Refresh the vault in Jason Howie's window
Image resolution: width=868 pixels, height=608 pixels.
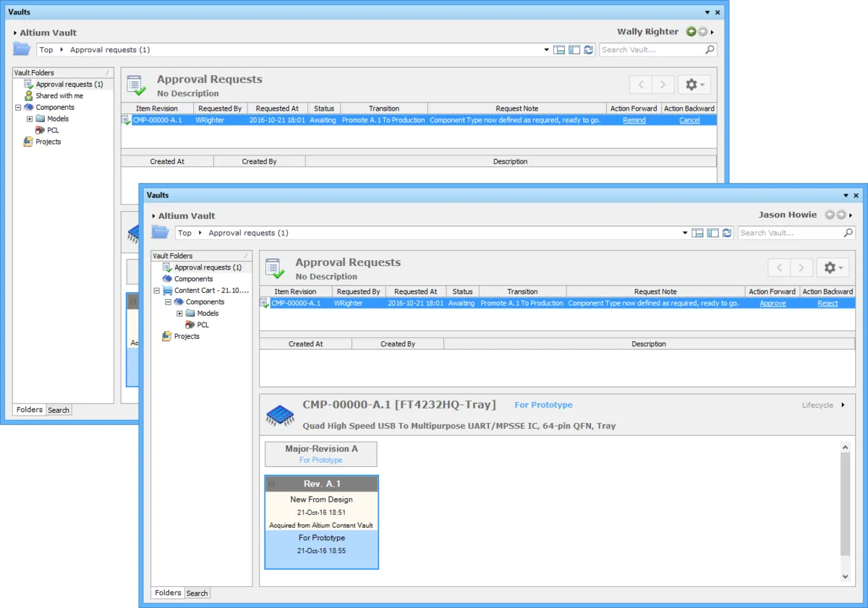tap(728, 233)
